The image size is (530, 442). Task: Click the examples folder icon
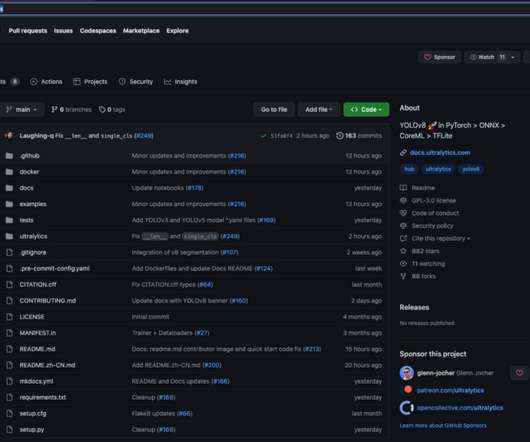point(9,204)
